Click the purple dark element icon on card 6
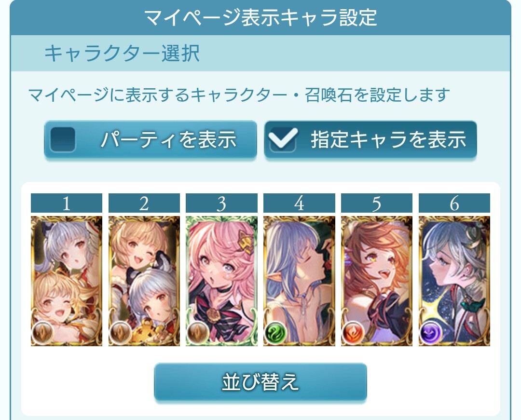 pyautogui.click(x=431, y=332)
